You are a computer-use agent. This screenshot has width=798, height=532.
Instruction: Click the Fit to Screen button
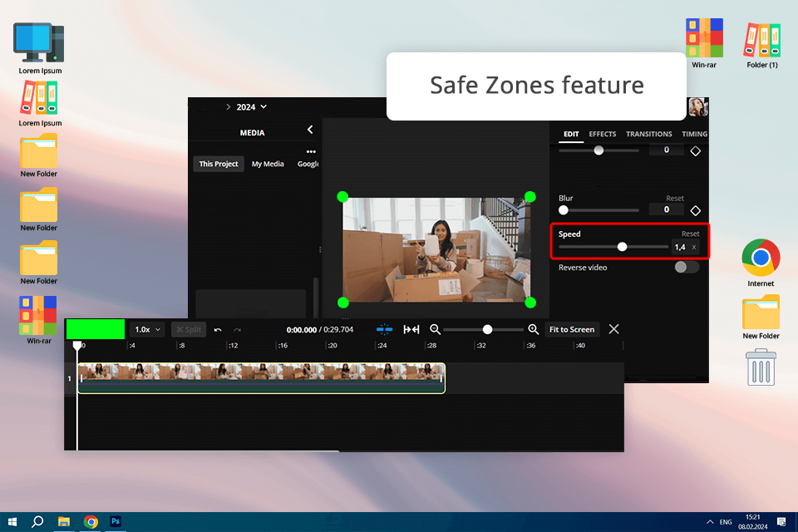click(572, 329)
